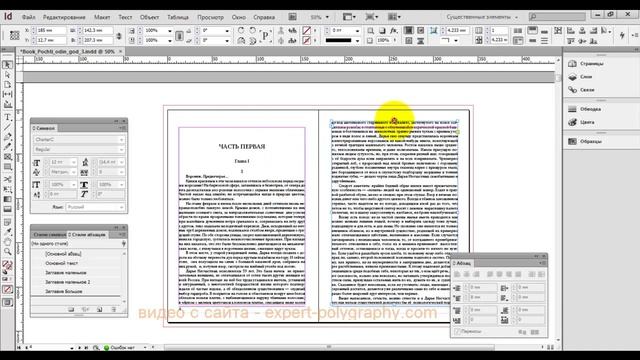Image resolution: width=640 pixels, height=360 pixels.
Task: Select the Rectangle Frame tool
Action: pos(7,157)
